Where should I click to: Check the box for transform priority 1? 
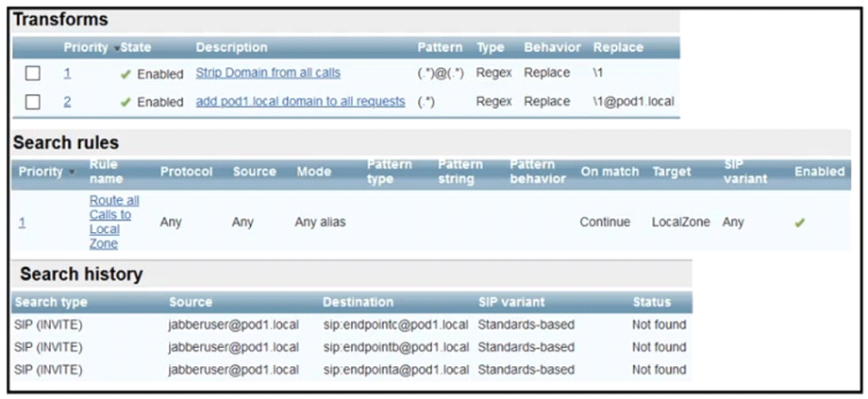click(33, 73)
